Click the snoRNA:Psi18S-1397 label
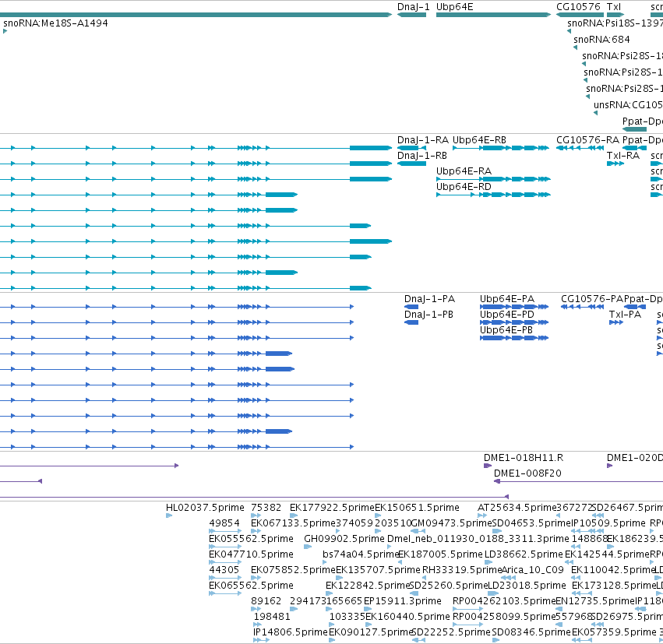Image resolution: width=663 pixels, height=644 pixels. [615, 23]
